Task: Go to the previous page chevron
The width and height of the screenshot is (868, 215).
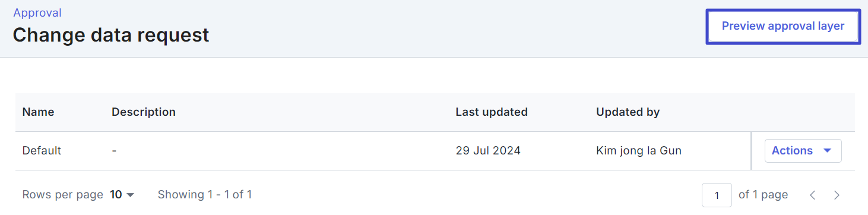Action: (x=813, y=195)
